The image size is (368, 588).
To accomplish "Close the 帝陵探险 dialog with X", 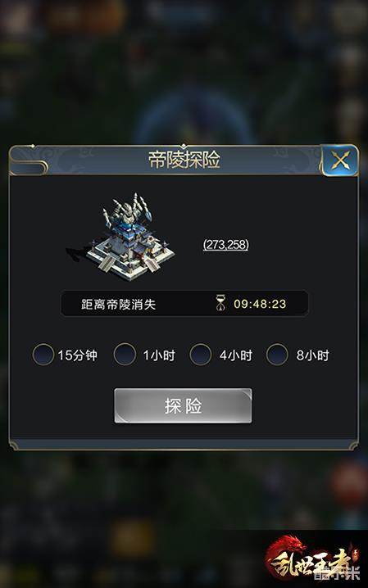I will (340, 161).
